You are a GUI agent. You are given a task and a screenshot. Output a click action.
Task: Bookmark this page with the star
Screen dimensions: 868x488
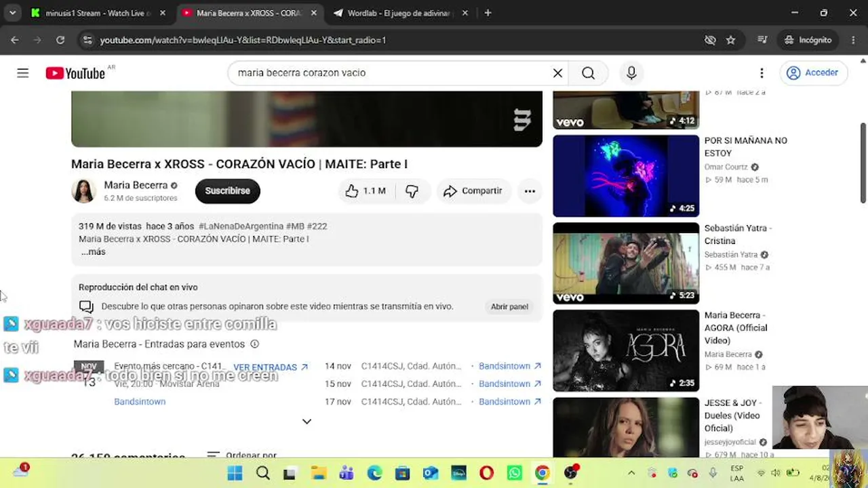tap(730, 40)
